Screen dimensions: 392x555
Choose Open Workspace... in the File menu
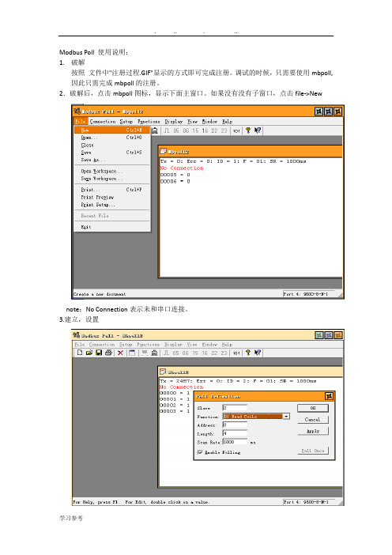112,171
